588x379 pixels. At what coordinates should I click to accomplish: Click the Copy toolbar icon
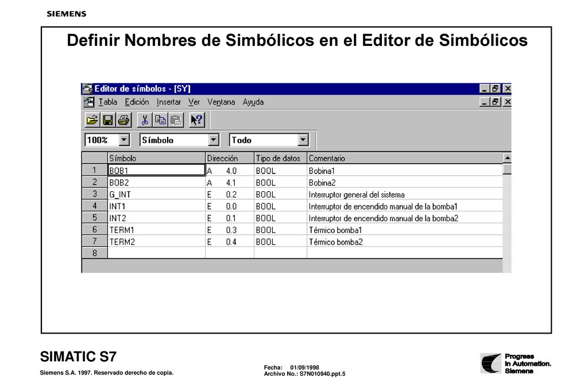click(x=161, y=120)
